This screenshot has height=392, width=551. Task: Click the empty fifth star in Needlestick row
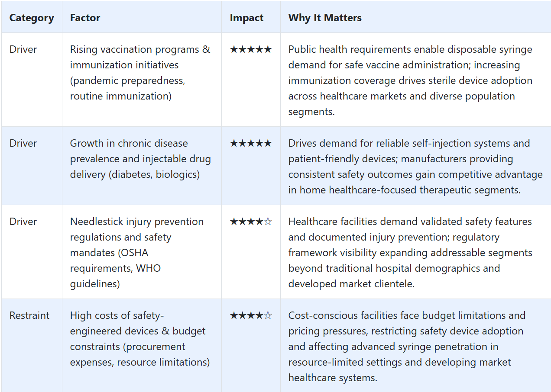268,222
